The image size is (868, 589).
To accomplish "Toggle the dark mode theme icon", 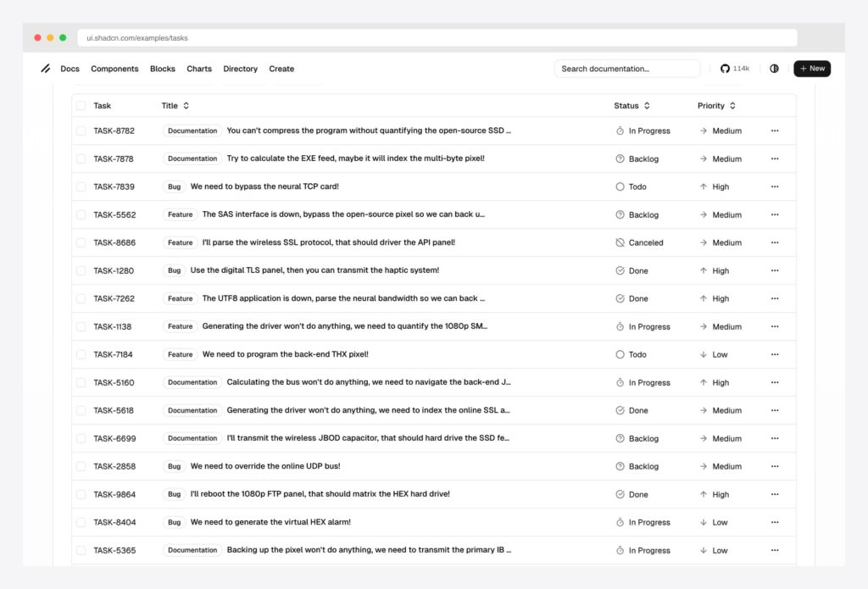I will pos(774,69).
